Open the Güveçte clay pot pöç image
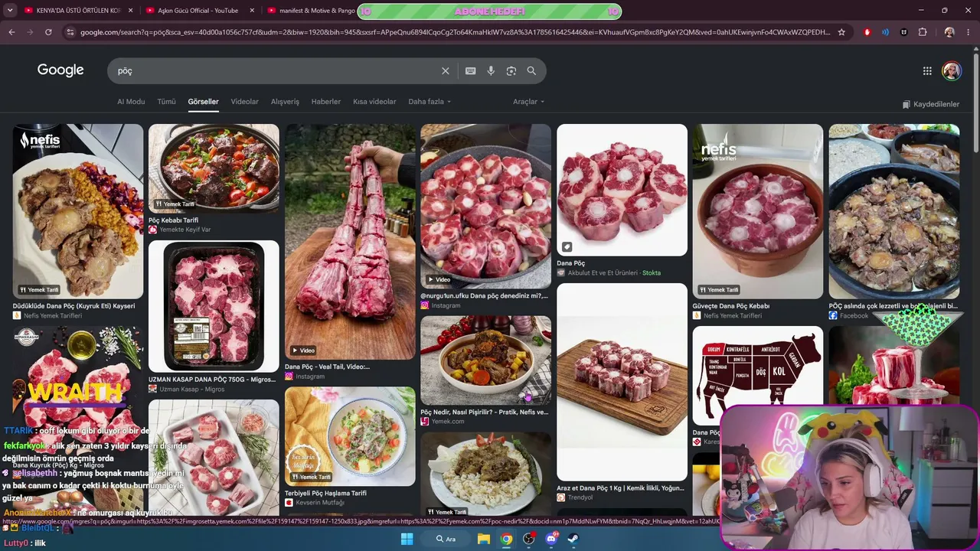Image resolution: width=980 pixels, height=551 pixels. pos(758,211)
